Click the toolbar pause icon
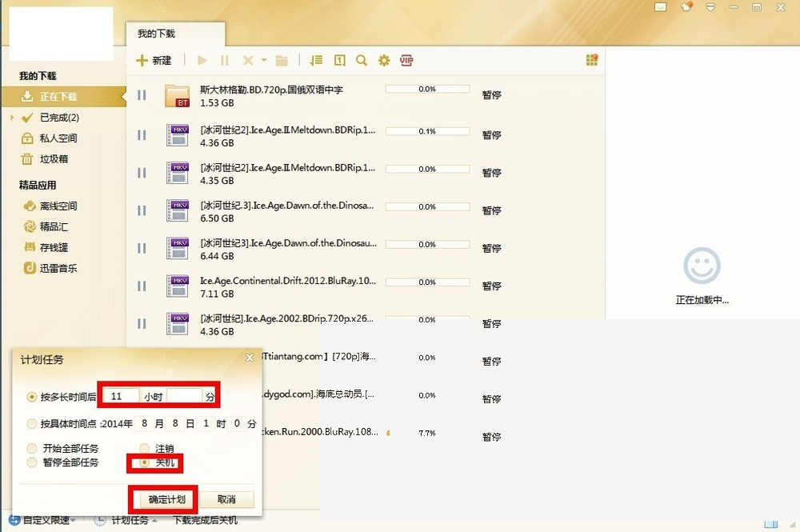The height and width of the screenshot is (532, 800). click(225, 61)
